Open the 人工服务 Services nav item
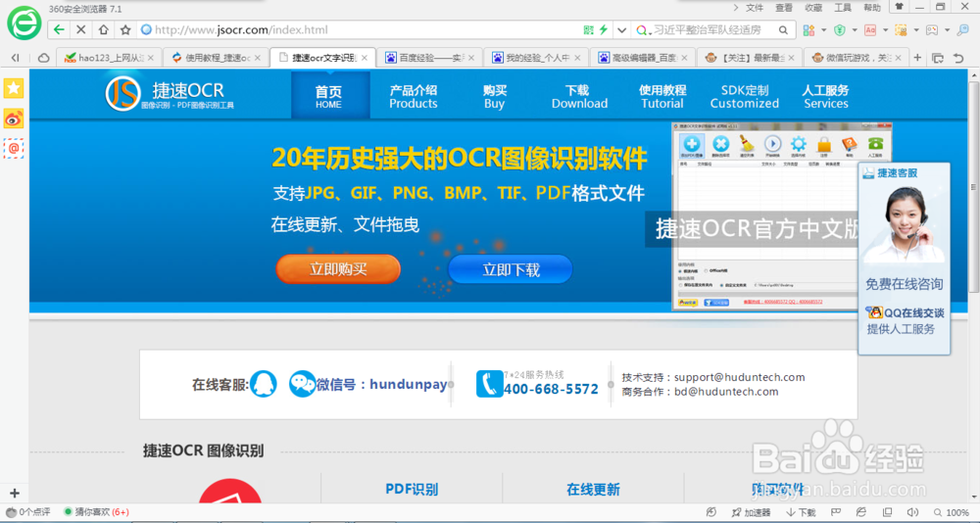 point(825,96)
